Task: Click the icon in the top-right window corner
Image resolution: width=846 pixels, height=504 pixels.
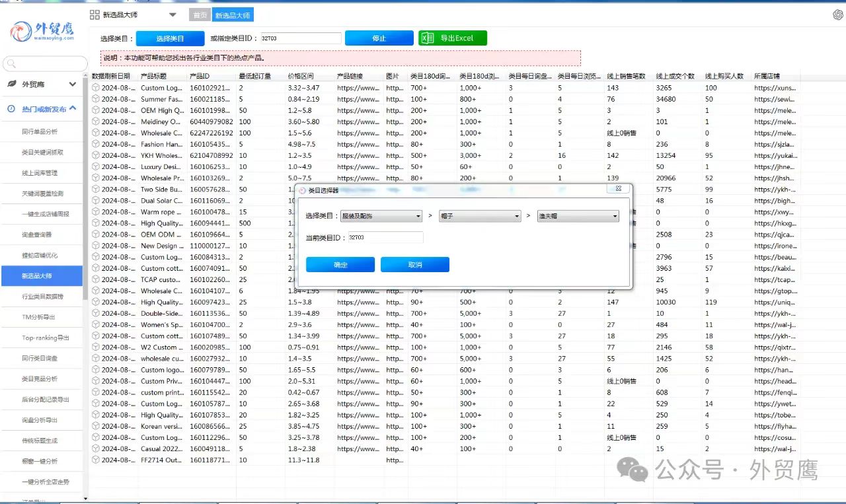Action: click(x=837, y=15)
